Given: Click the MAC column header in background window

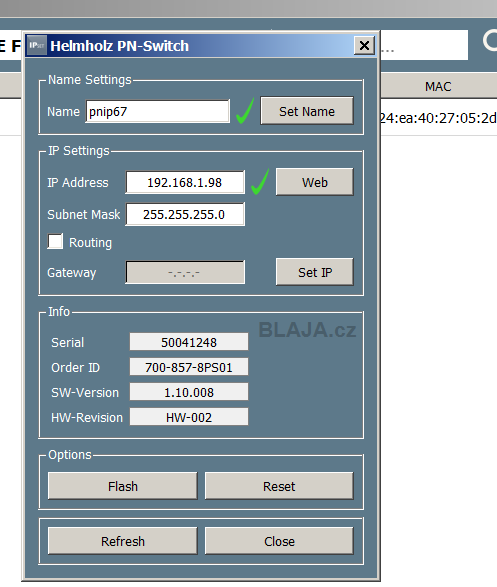Looking at the screenshot, I should (x=439, y=86).
